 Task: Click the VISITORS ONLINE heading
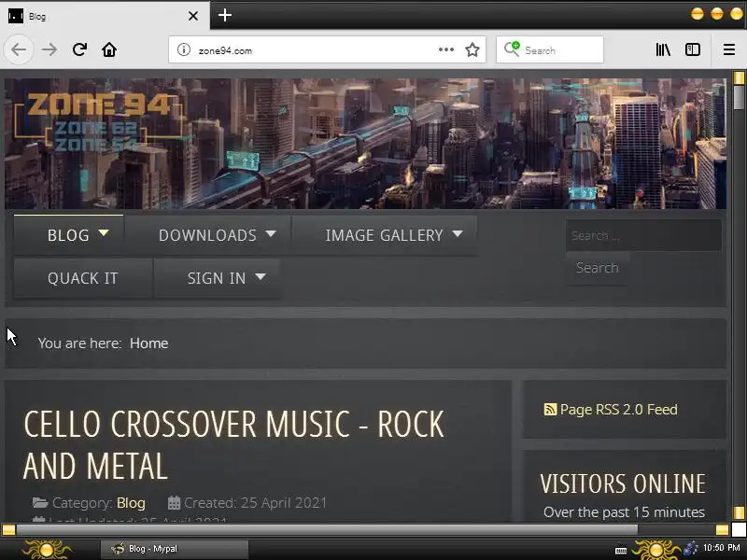click(x=623, y=483)
